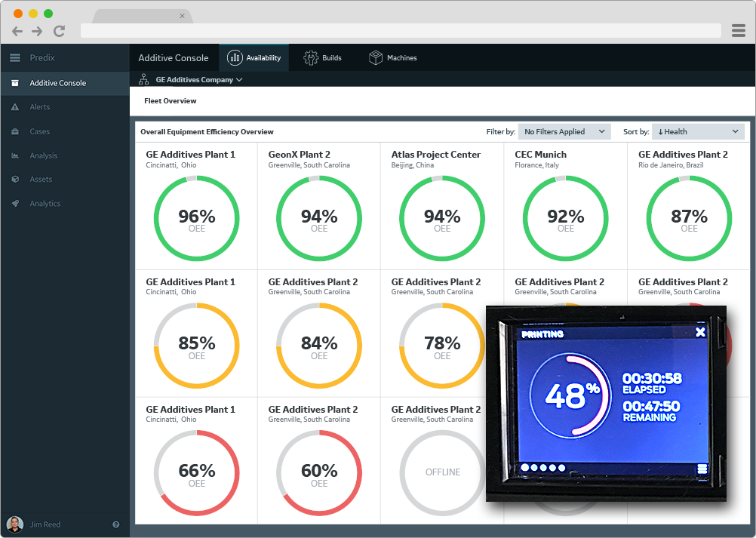The image size is (756, 538).
Task: Click the printer screen menu icon
Action: pyautogui.click(x=702, y=469)
